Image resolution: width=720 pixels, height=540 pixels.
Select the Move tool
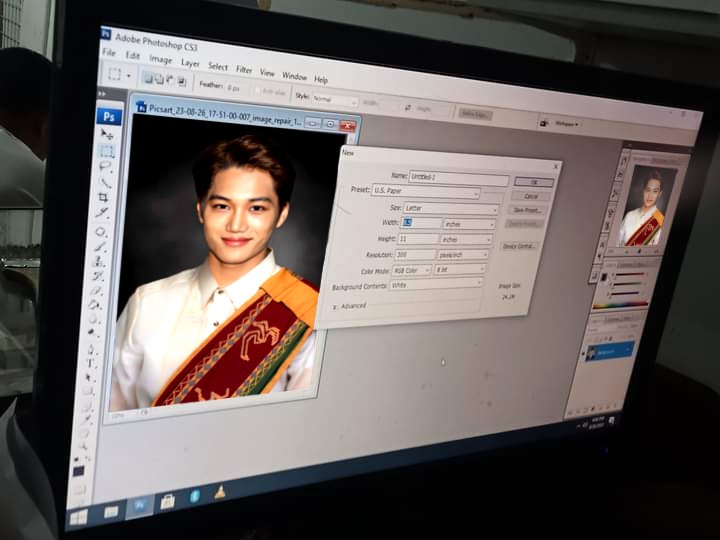pos(107,134)
